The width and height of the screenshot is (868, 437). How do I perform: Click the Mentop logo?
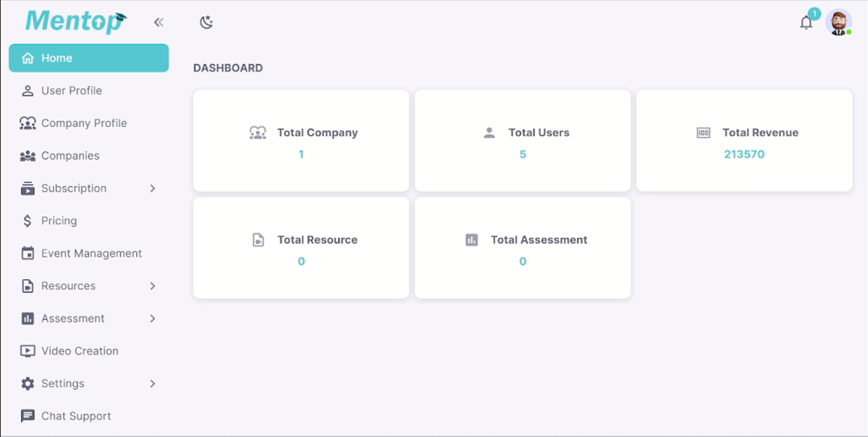[x=75, y=21]
